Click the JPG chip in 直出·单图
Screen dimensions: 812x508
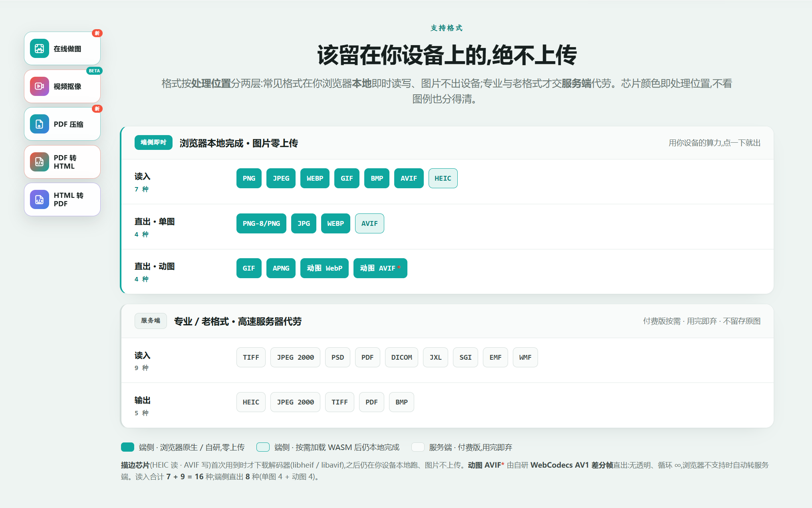pyautogui.click(x=304, y=223)
